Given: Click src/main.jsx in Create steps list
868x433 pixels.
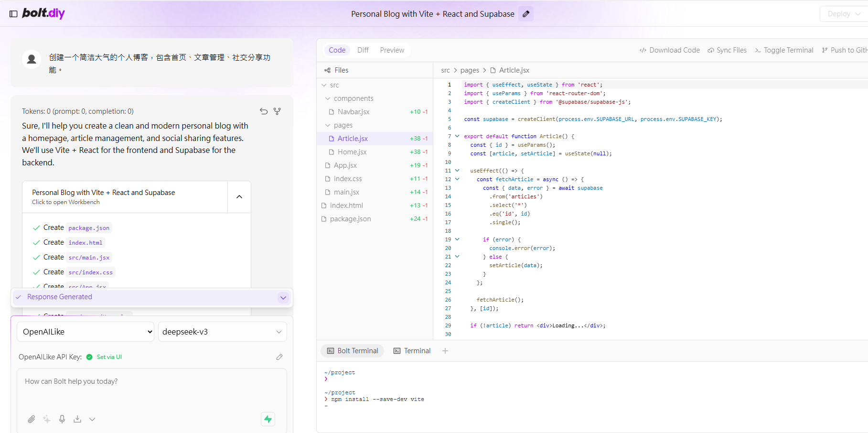Looking at the screenshot, I should [x=89, y=258].
